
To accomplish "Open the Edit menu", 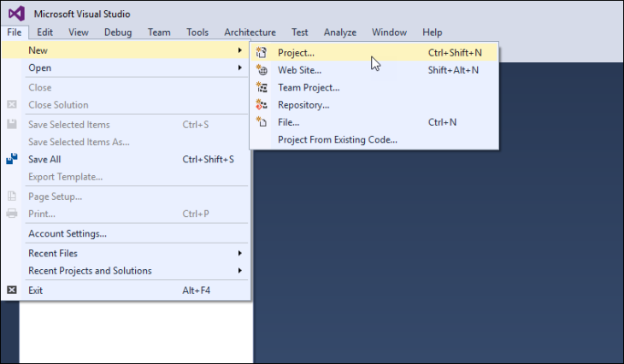I will [44, 32].
